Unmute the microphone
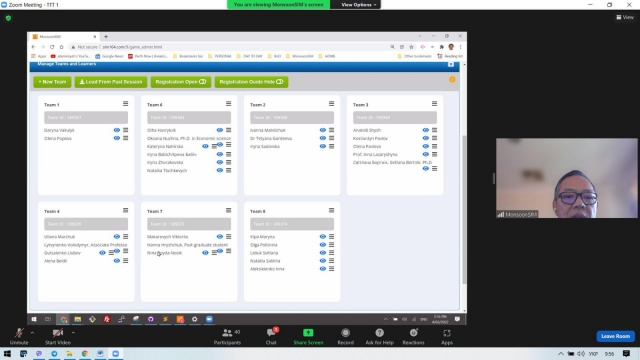The image size is (640, 360). tap(19, 333)
